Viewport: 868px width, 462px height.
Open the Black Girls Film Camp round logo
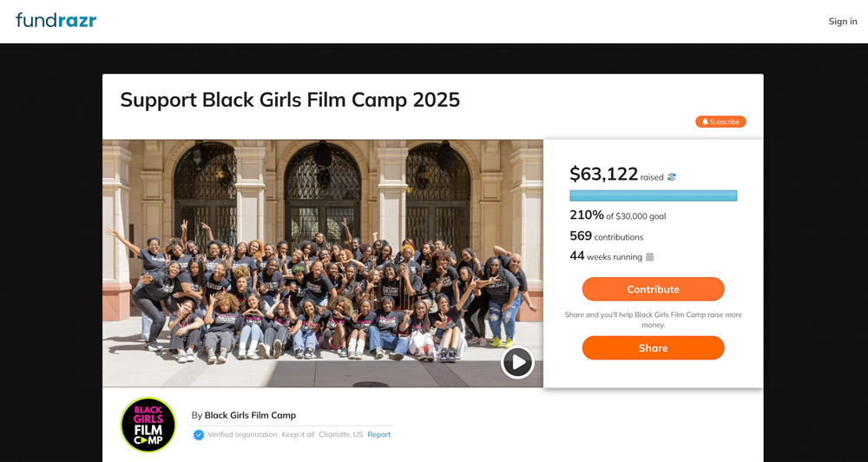click(148, 425)
